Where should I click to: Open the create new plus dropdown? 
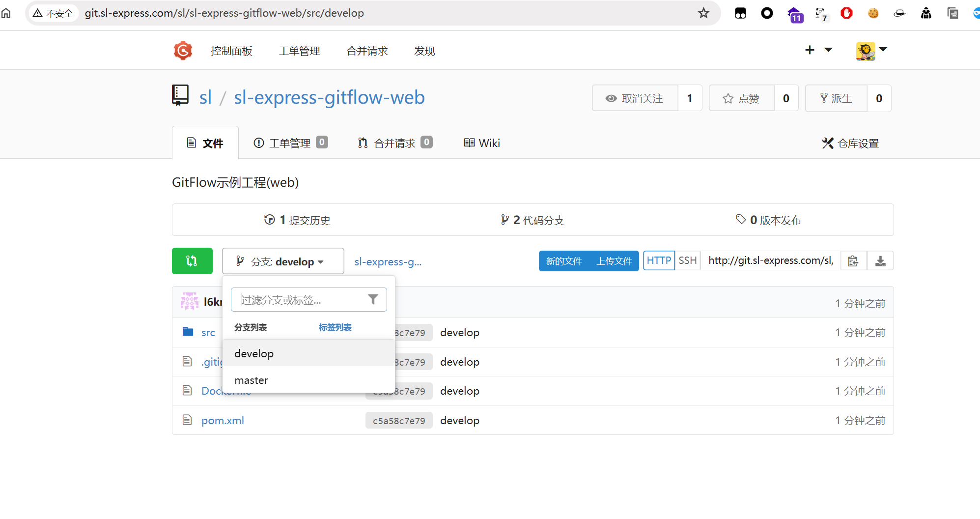coord(818,50)
